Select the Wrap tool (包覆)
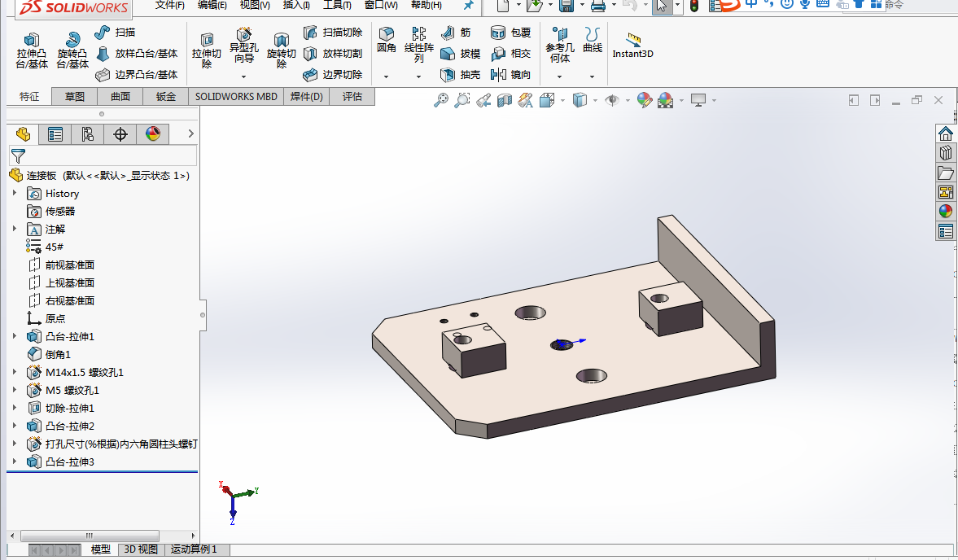The image size is (958, 560). pos(511,33)
